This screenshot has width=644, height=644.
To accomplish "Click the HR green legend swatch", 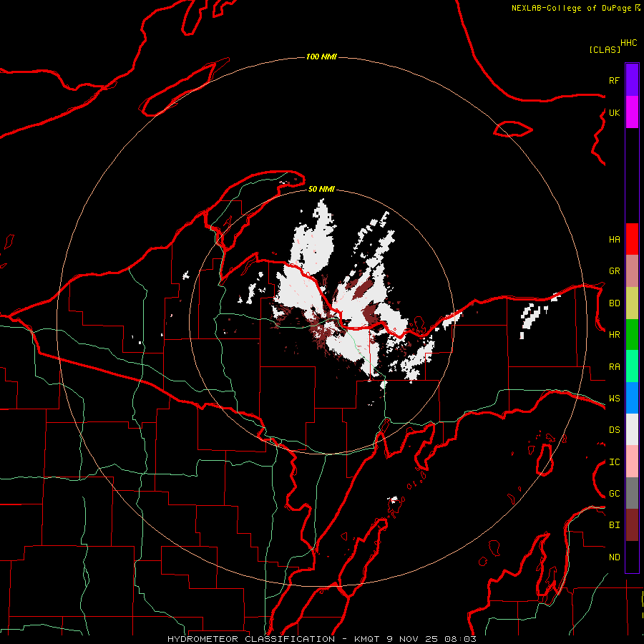I will point(632,335).
